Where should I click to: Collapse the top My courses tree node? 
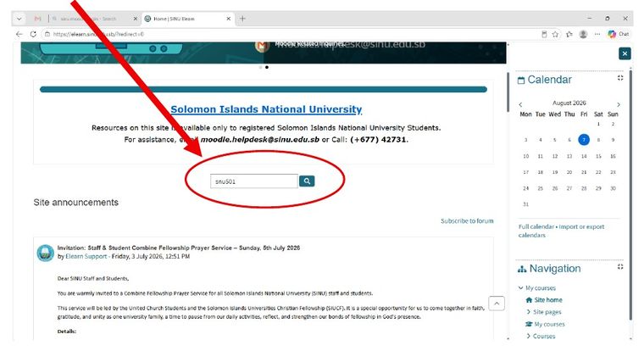point(521,288)
